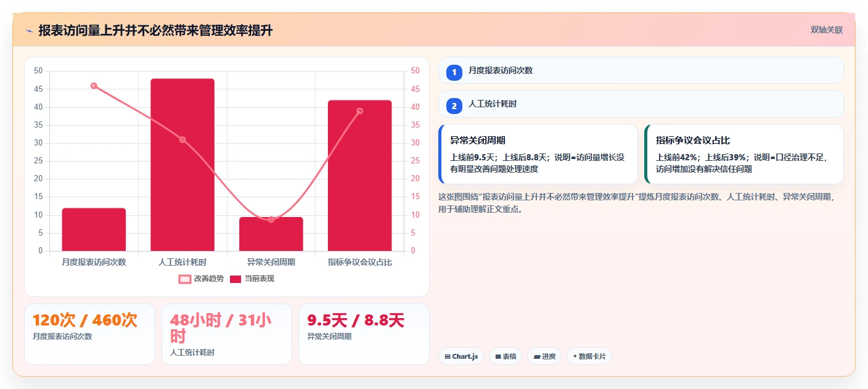Click the right y-axis value 50
Screen dimensions: 868x389
[x=415, y=71]
